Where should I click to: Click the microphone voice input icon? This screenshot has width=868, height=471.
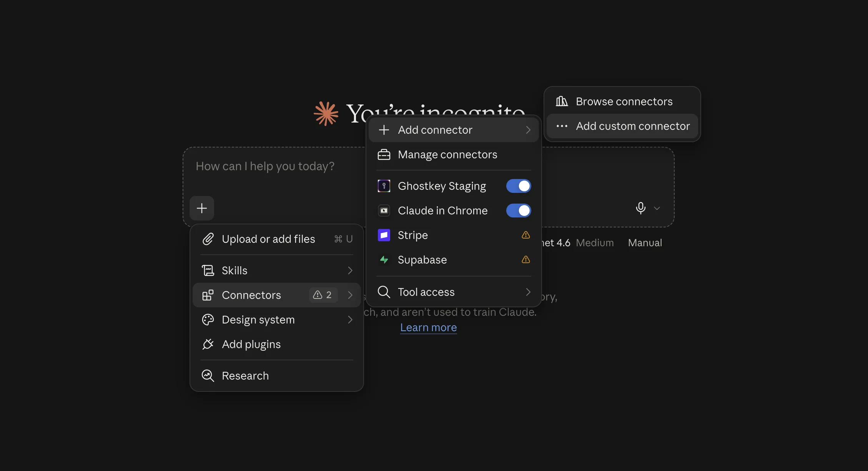coord(640,208)
